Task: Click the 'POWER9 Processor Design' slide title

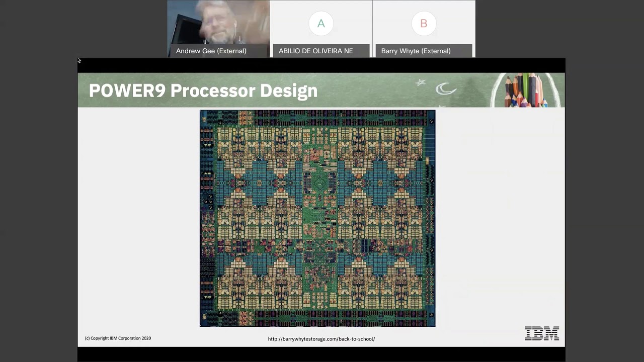Action: pyautogui.click(x=203, y=90)
